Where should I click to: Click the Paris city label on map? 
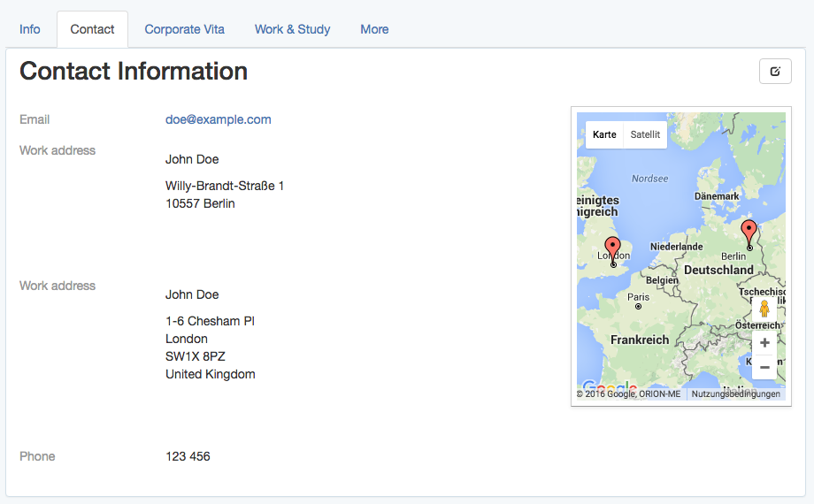638,297
